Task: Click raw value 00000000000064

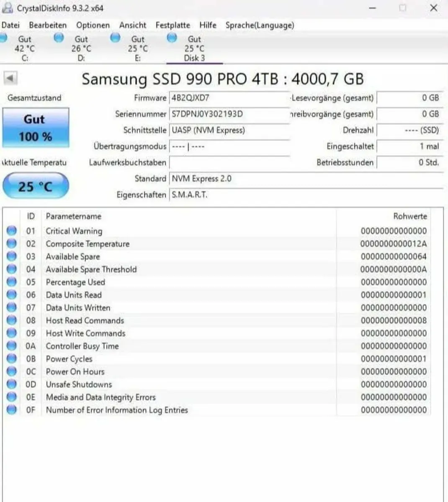Action: click(394, 256)
